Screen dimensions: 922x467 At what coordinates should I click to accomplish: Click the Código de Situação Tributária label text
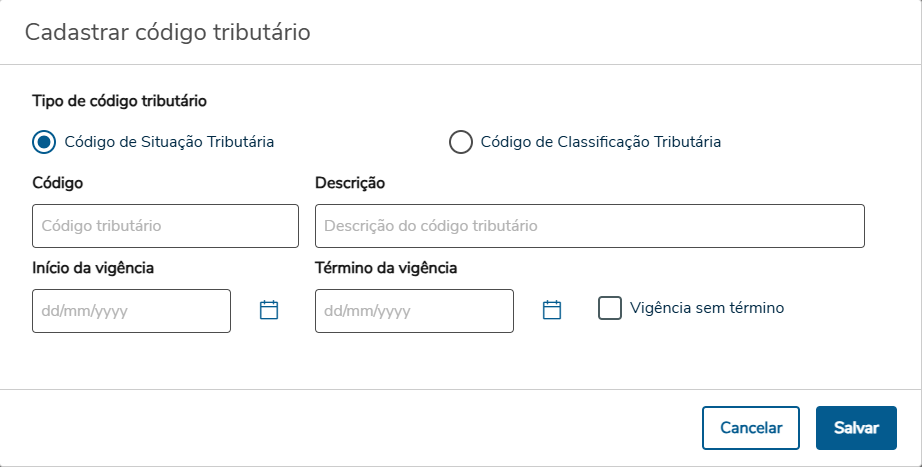(169, 142)
